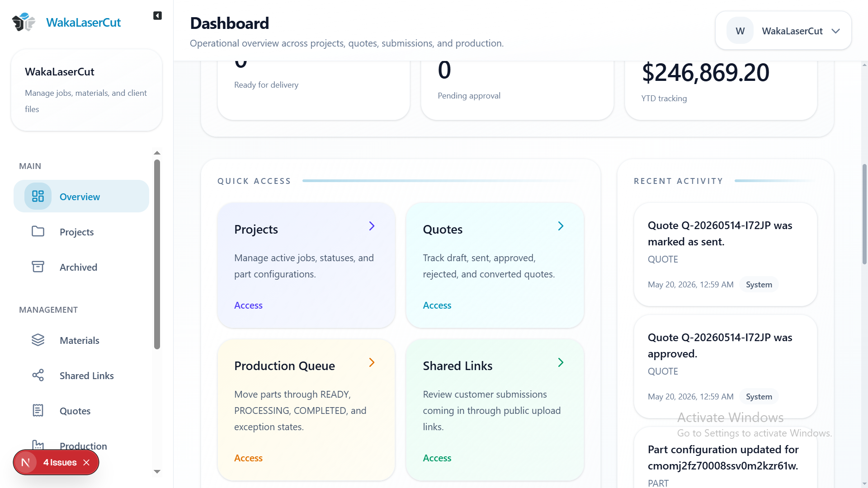Image resolution: width=868 pixels, height=488 pixels.
Task: Click Access link on Production Queue card
Action: tap(248, 458)
